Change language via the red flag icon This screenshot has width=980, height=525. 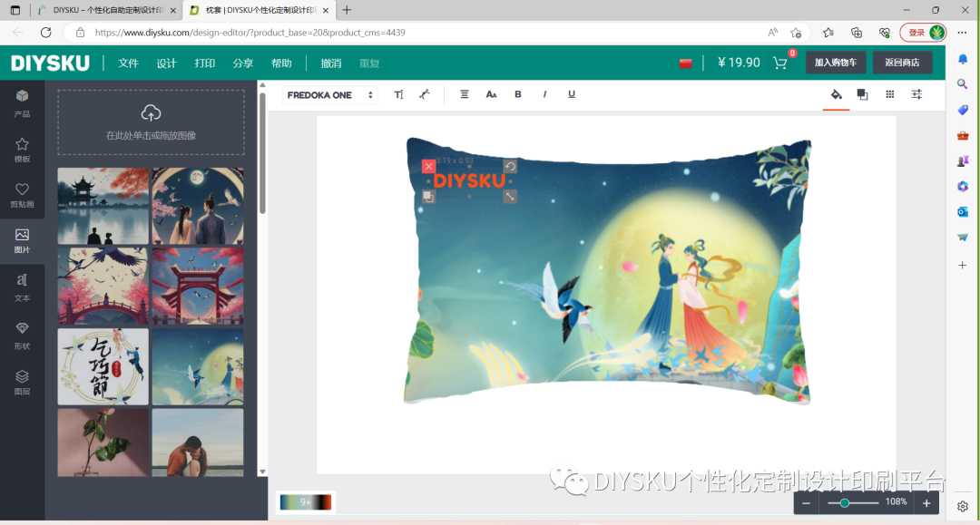[686, 63]
